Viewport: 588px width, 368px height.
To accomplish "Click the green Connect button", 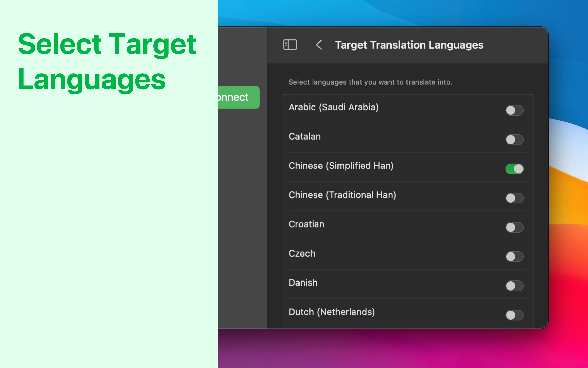I will (239, 97).
